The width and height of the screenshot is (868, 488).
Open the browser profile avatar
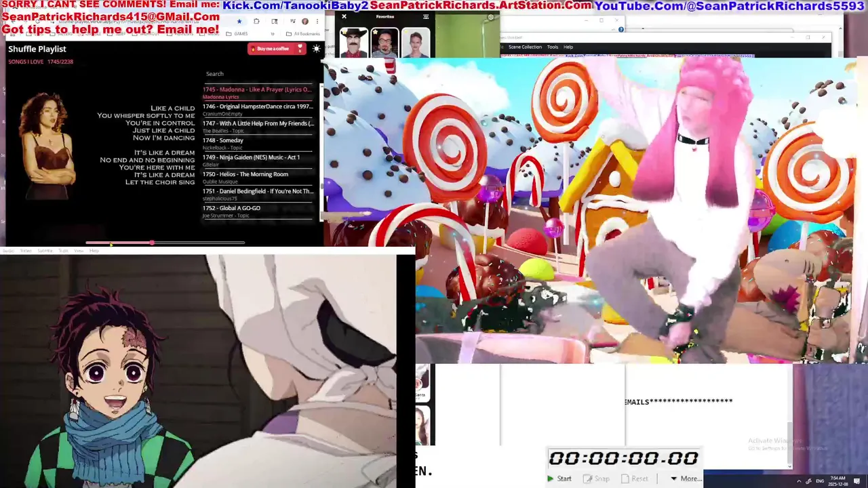click(304, 21)
